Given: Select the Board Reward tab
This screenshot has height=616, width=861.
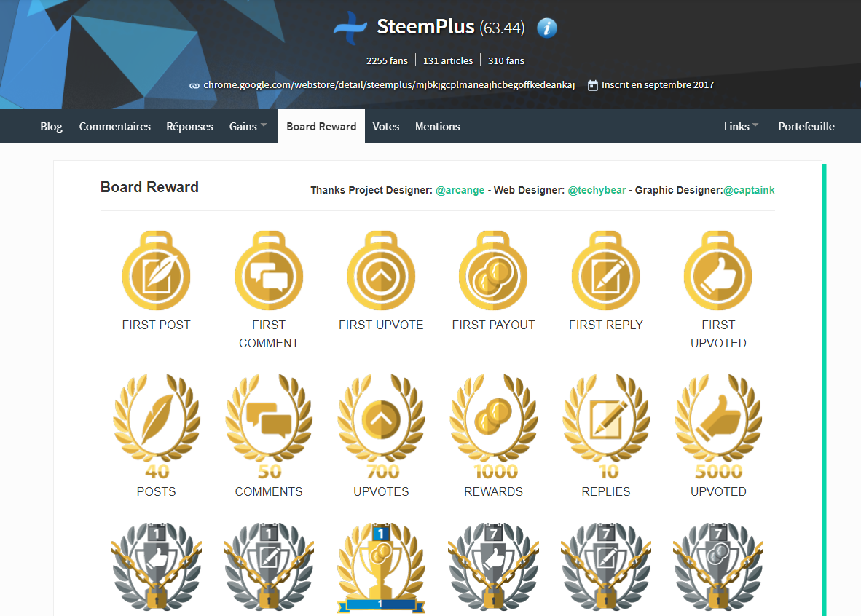Looking at the screenshot, I should 321,126.
